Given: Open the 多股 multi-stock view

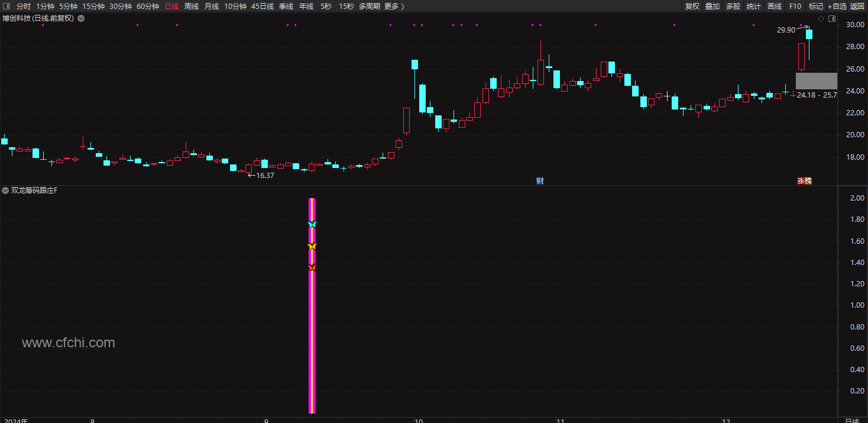Looking at the screenshot, I should [733, 7].
